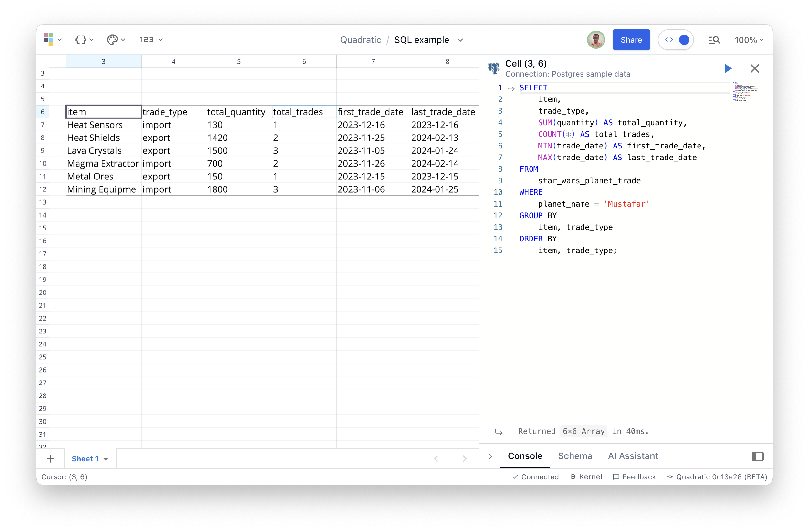Select the column 6 header
The height and width of the screenshot is (532, 809).
tap(304, 61)
